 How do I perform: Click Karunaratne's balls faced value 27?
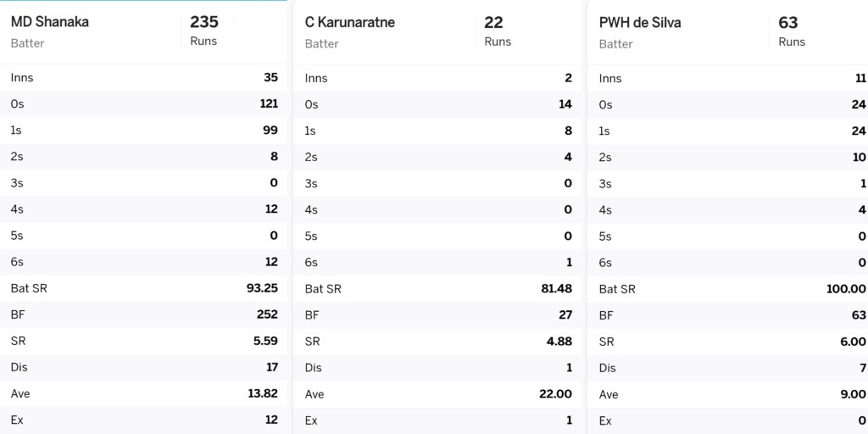tap(565, 315)
